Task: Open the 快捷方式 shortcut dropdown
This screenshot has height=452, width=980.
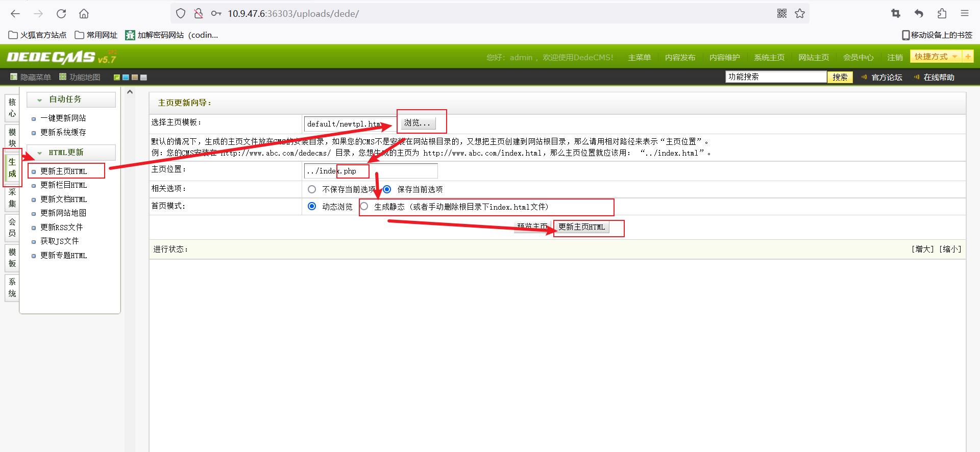Action: tap(936, 57)
